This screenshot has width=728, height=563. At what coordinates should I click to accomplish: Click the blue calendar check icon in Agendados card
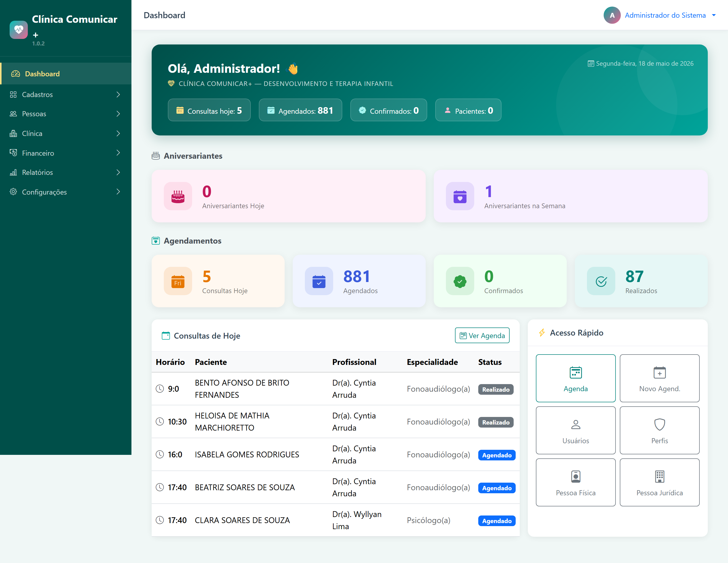click(x=319, y=281)
